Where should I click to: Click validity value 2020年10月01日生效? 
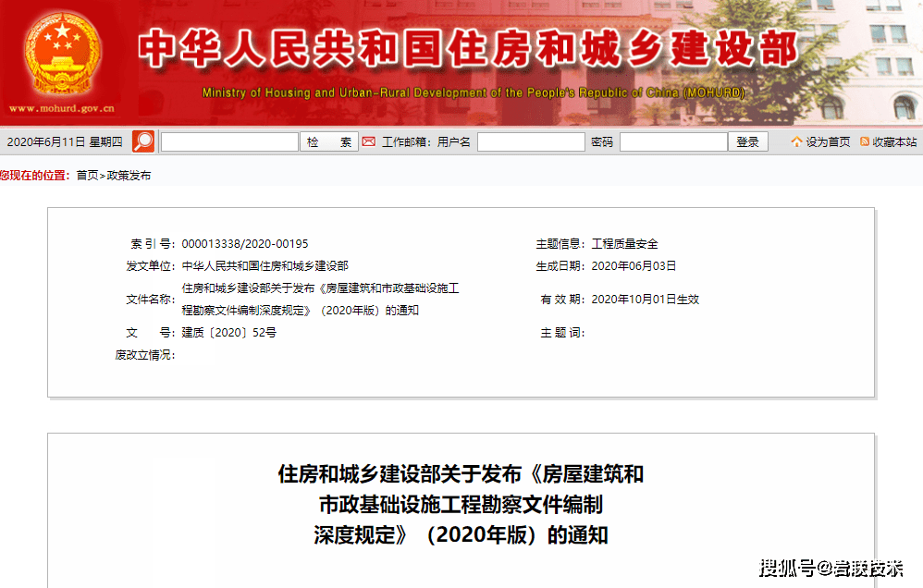point(646,299)
